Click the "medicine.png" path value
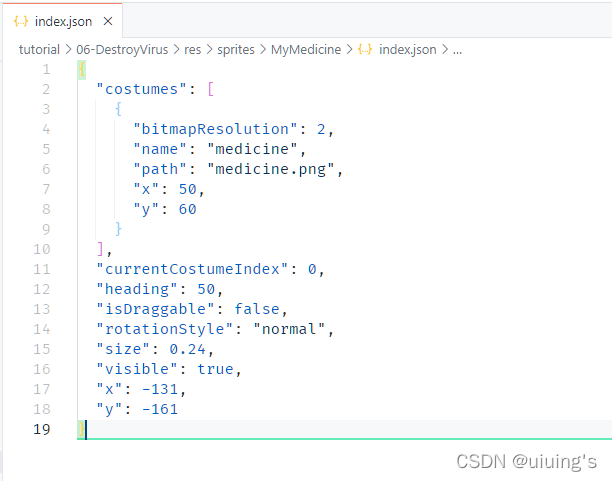 pyautogui.click(x=270, y=169)
